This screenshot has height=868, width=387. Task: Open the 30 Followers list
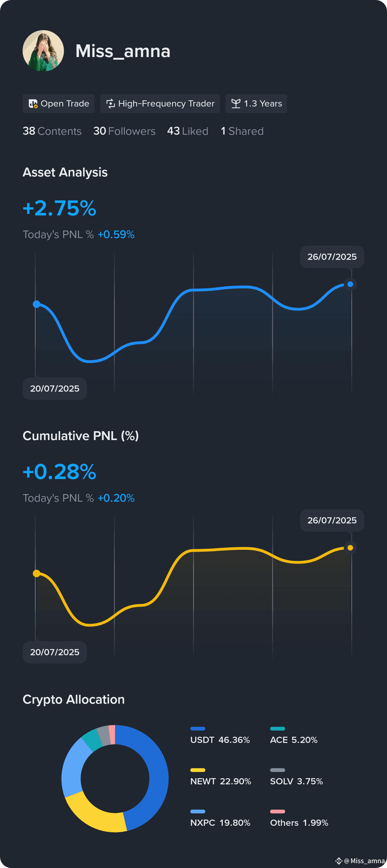click(124, 131)
